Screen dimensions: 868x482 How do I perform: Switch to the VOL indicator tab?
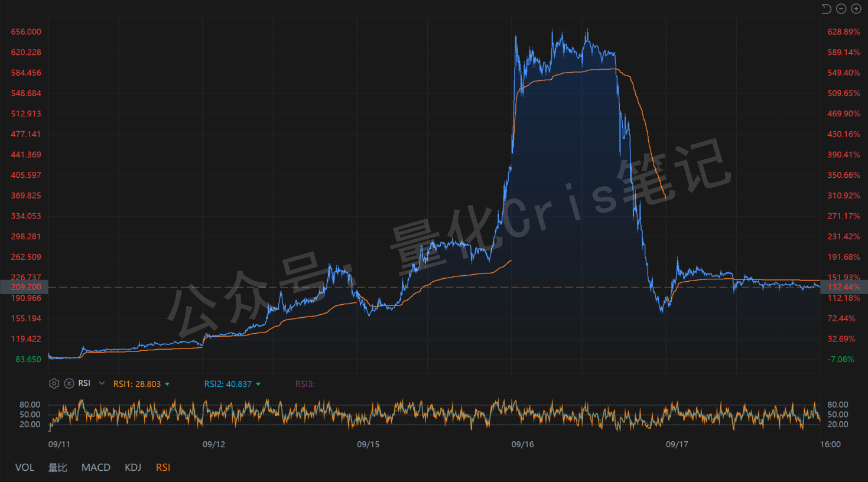click(24, 467)
